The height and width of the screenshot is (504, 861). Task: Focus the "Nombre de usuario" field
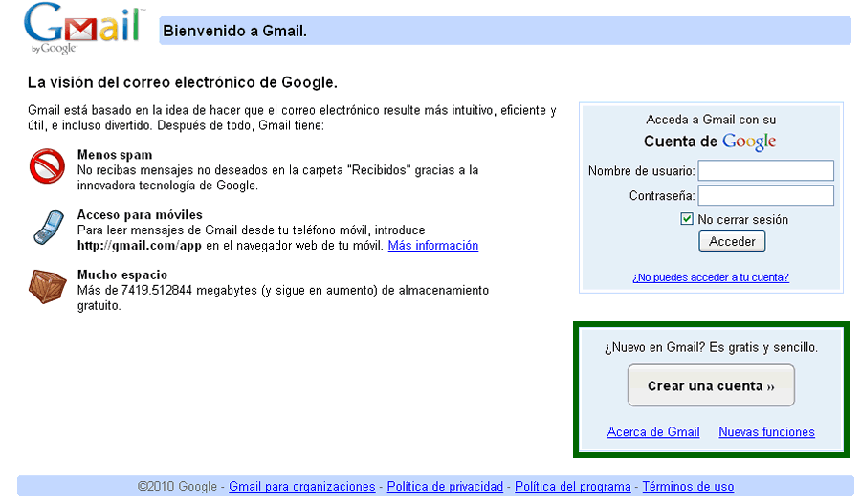(x=765, y=170)
